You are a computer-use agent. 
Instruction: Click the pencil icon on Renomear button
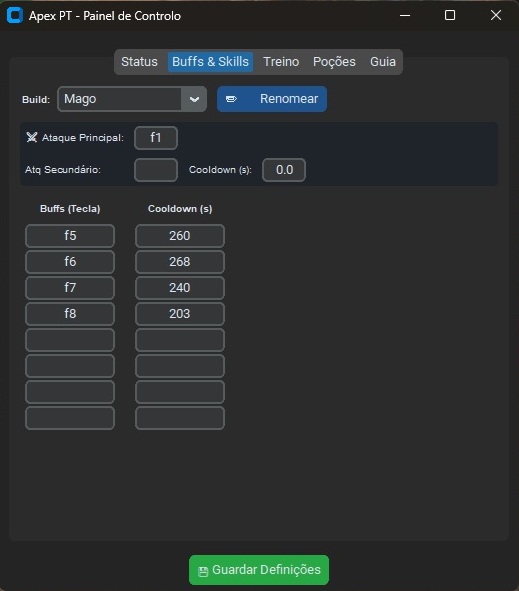point(231,99)
